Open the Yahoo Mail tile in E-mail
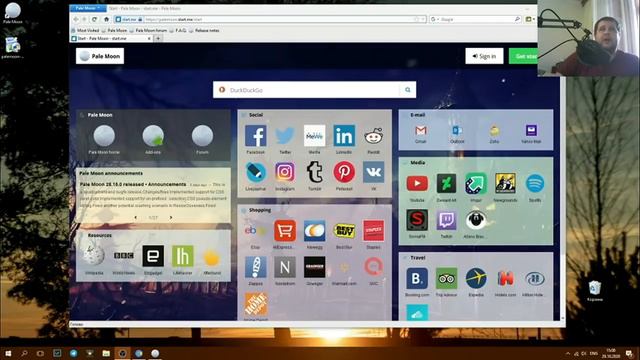640x360 pixels. (x=531, y=131)
